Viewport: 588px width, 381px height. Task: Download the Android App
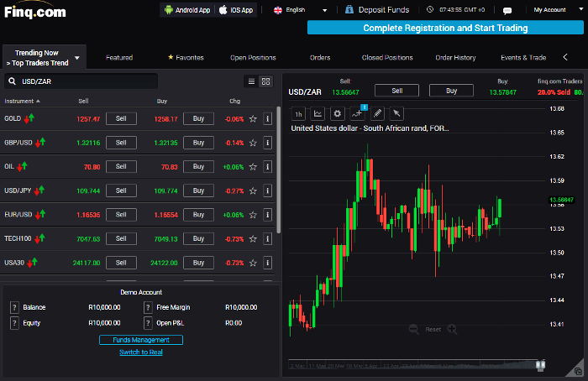tap(187, 10)
